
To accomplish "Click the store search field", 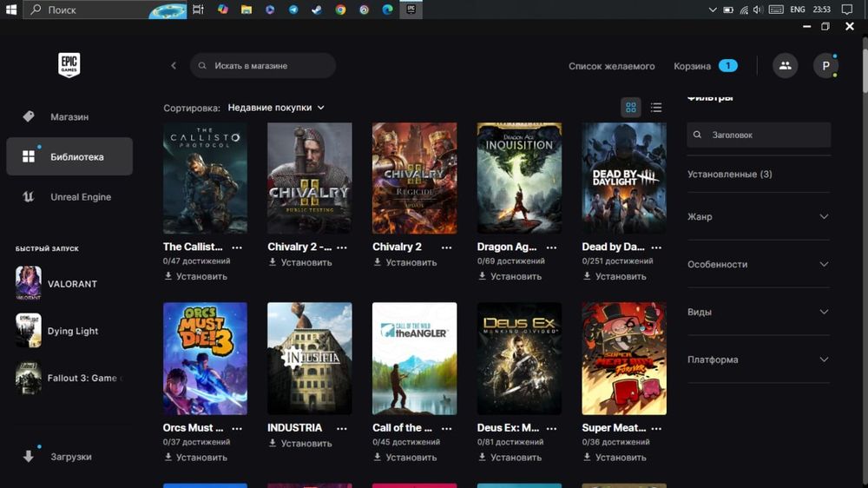I will [x=262, y=65].
